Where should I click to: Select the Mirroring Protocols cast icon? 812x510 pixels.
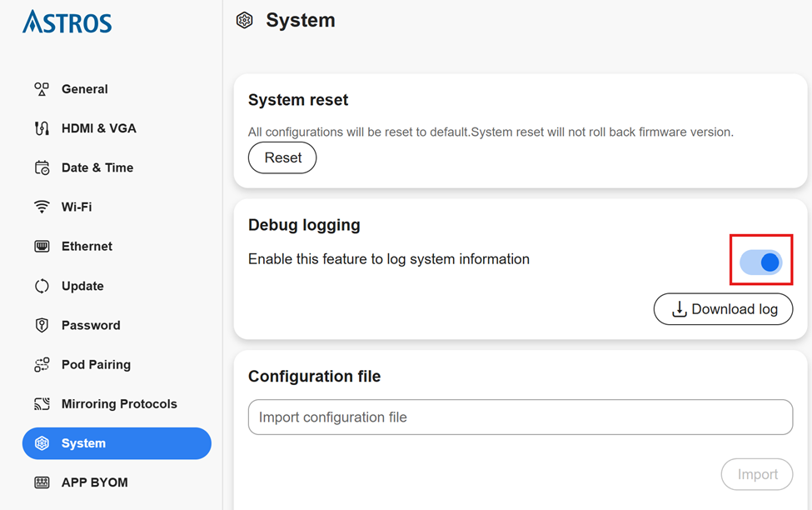pos(42,404)
